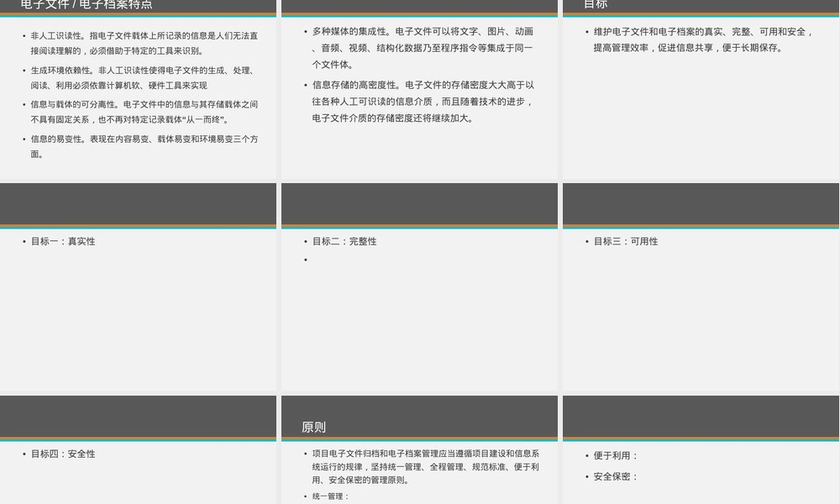The height and width of the screenshot is (504, 840).
Task: Select the slide showing 目标一：真实性
Action: 139,287
